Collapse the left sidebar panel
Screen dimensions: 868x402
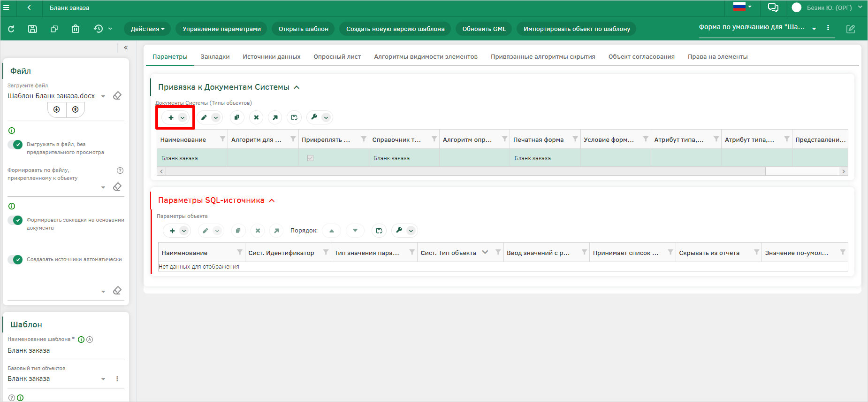[x=126, y=47]
